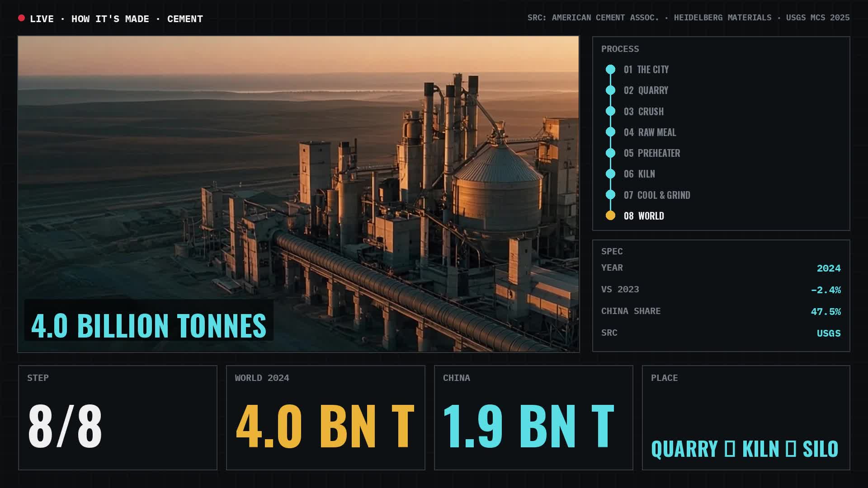This screenshot has width=868, height=488.
Task: Select the yellow 08 World dot
Action: [x=610, y=216]
